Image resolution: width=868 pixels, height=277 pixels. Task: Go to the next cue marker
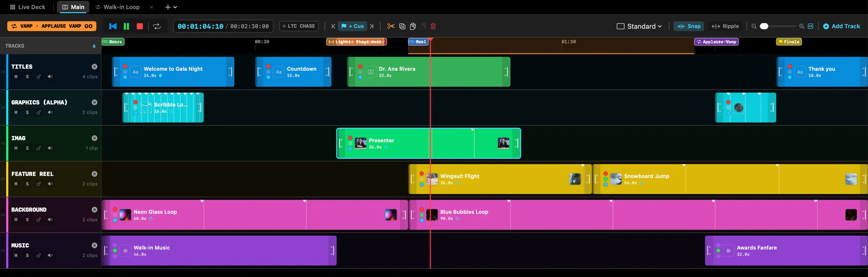tap(372, 26)
